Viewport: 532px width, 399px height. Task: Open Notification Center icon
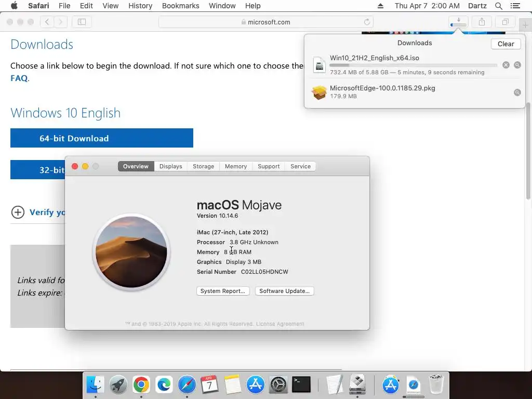515,6
